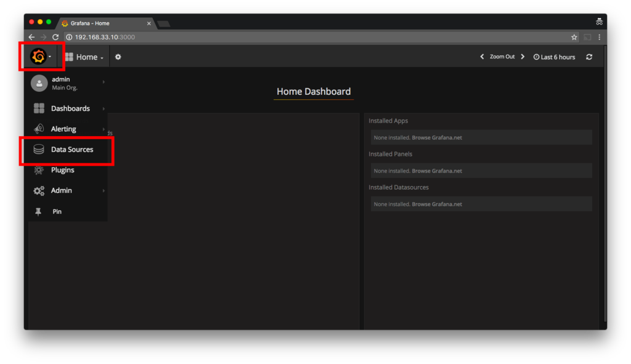Screen dimensions: 631x364
Task: Select Alerting in the side menu
Action: pyautogui.click(x=63, y=129)
